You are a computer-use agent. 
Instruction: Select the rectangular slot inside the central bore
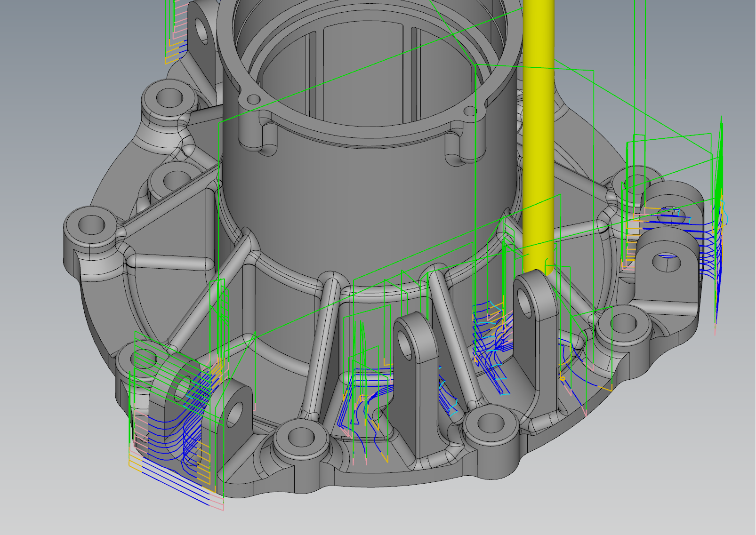tap(362, 71)
